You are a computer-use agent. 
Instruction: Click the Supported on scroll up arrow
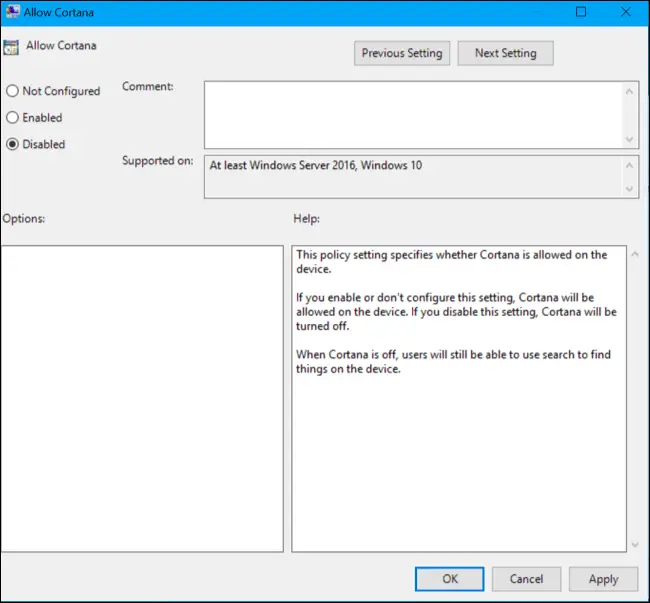coord(629,165)
